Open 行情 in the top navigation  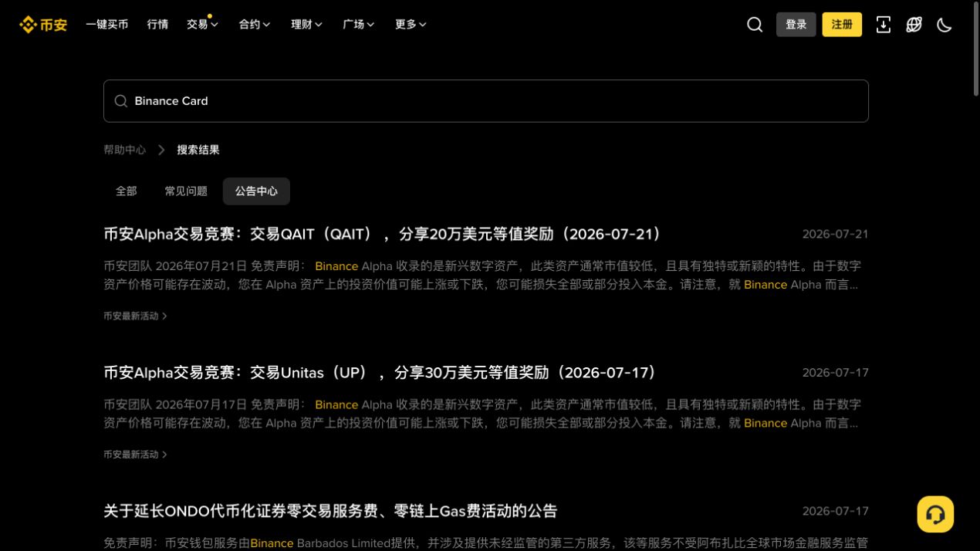157,25
